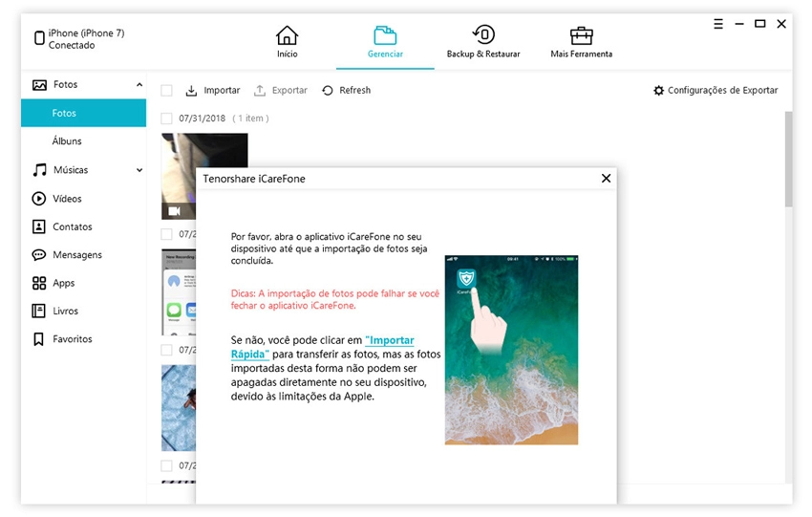This screenshot has height=517, width=812.
Task: Collapse the Fotos section chevron
Action: pyautogui.click(x=139, y=84)
